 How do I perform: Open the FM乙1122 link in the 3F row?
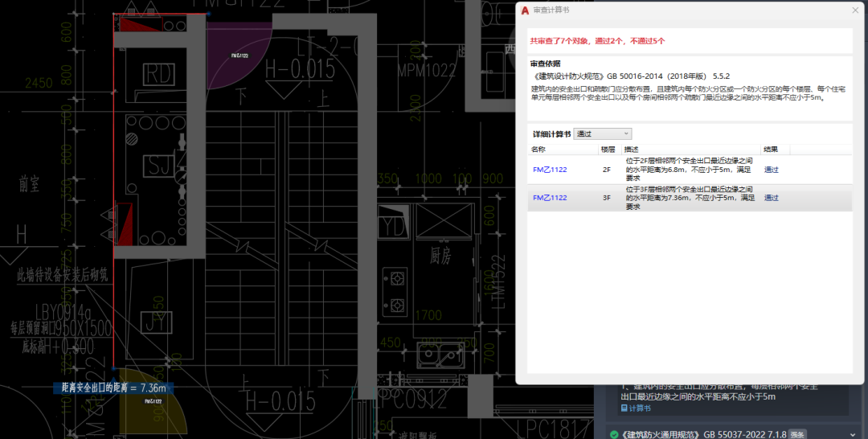(x=550, y=198)
